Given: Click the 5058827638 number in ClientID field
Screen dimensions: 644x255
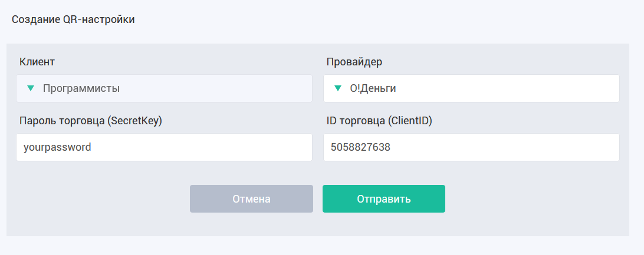Looking at the screenshot, I should (360, 147).
